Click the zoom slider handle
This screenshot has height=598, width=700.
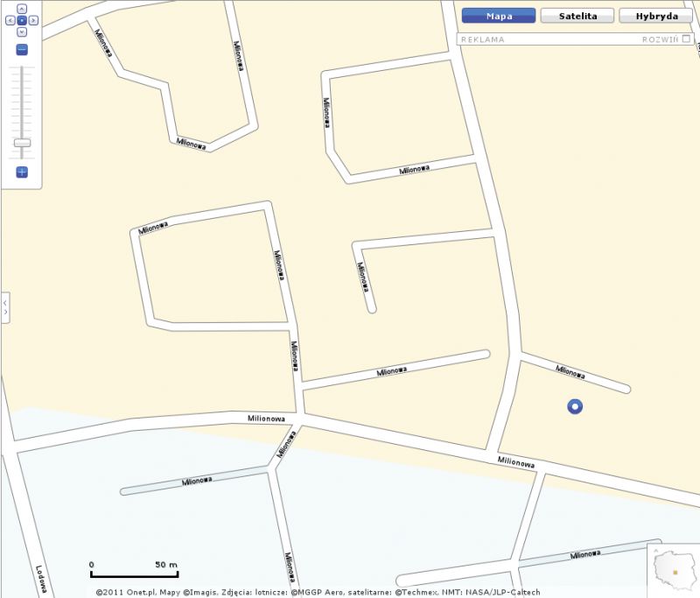pyautogui.click(x=22, y=143)
